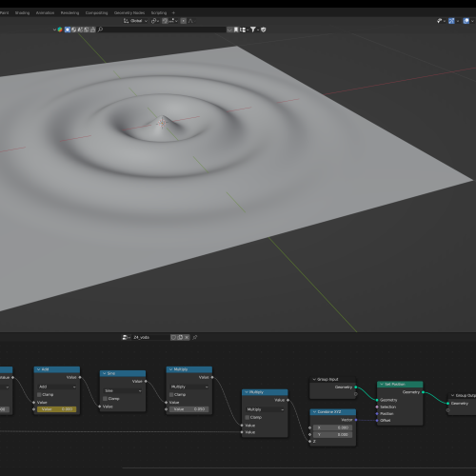The width and height of the screenshot is (476, 476).
Task: Pin the node tree with the pin icon
Action: (195, 337)
